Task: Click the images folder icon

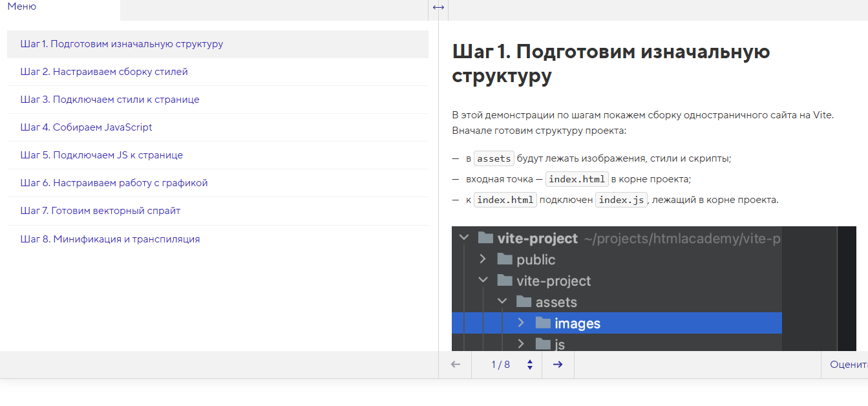Action: coord(543,323)
